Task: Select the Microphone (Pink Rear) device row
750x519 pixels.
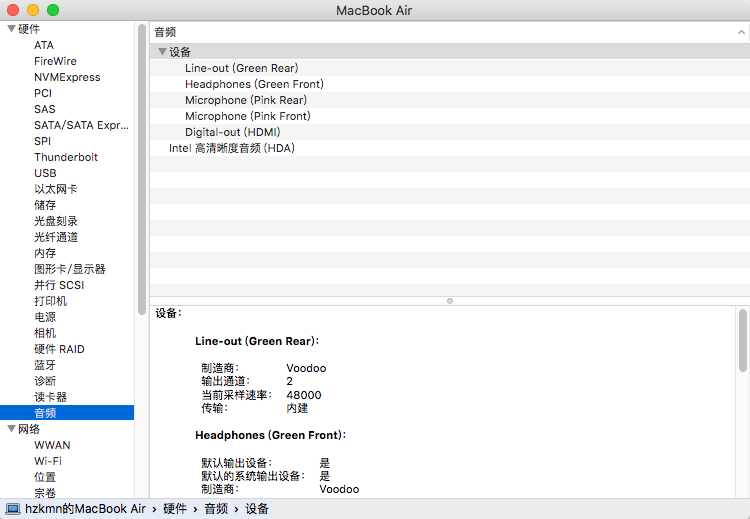Action: pos(450,100)
